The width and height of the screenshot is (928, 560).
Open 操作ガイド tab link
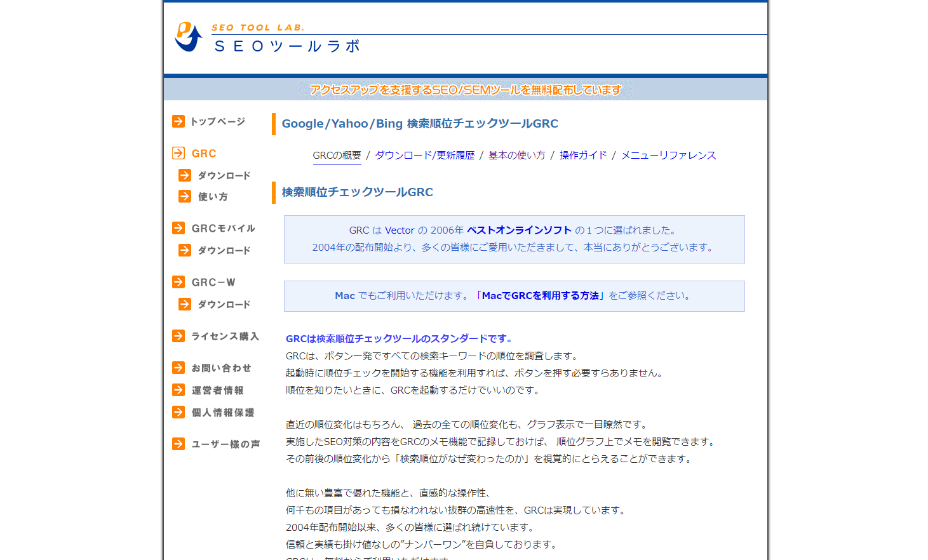pyautogui.click(x=583, y=156)
